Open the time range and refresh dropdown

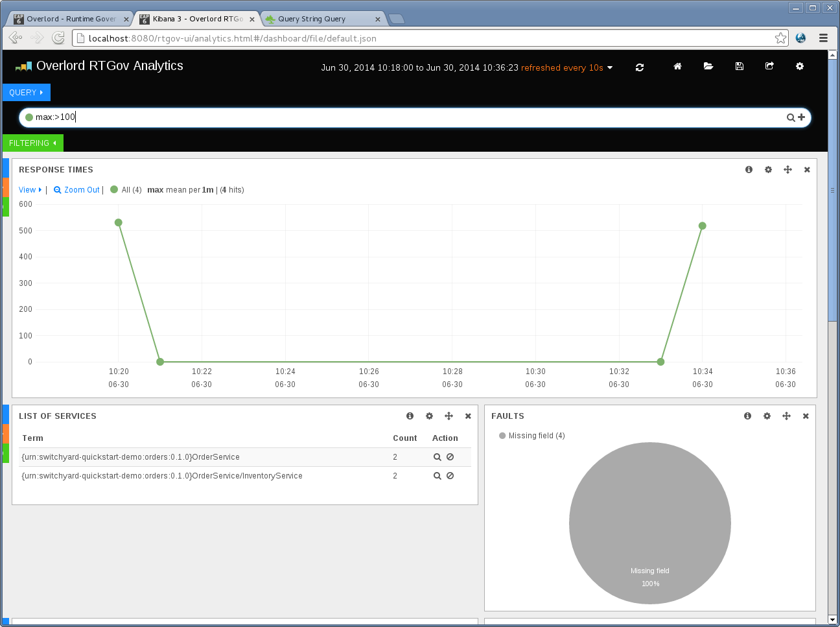pyautogui.click(x=566, y=67)
